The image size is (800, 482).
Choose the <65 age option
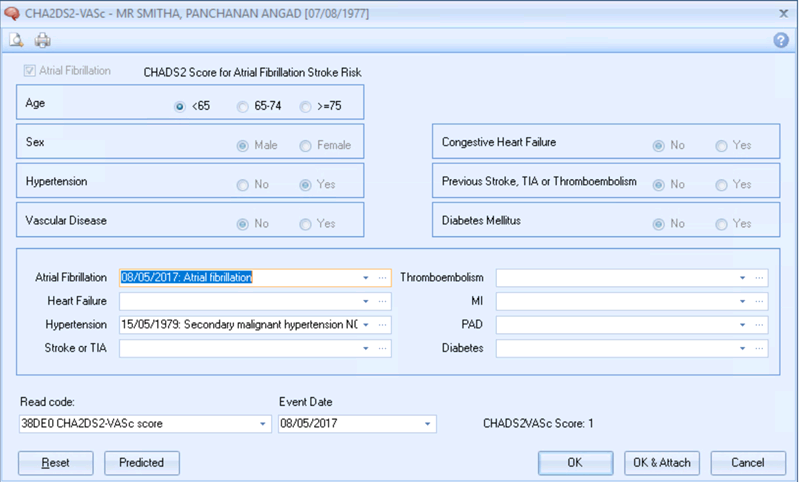tap(180, 105)
